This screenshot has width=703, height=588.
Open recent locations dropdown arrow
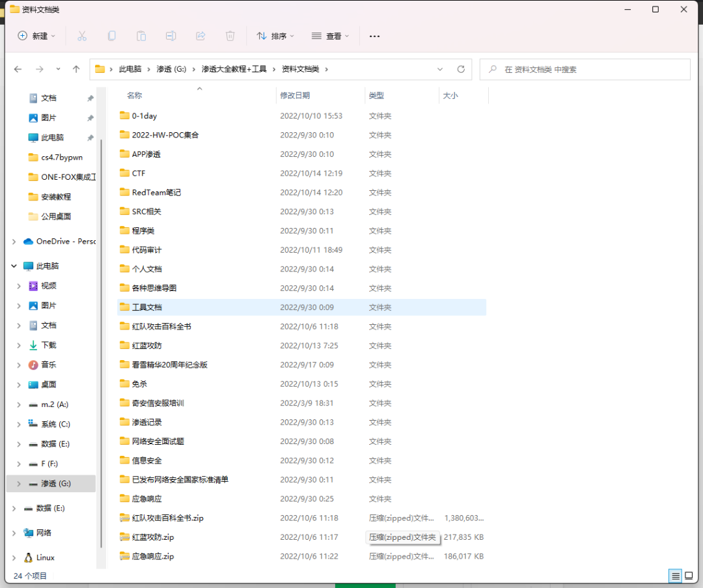click(x=58, y=69)
